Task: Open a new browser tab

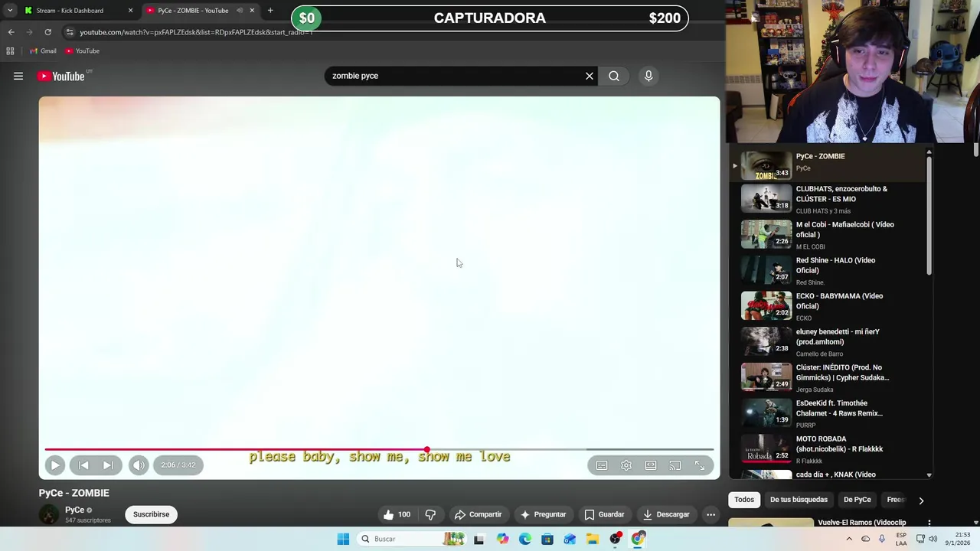Action: coord(270,11)
